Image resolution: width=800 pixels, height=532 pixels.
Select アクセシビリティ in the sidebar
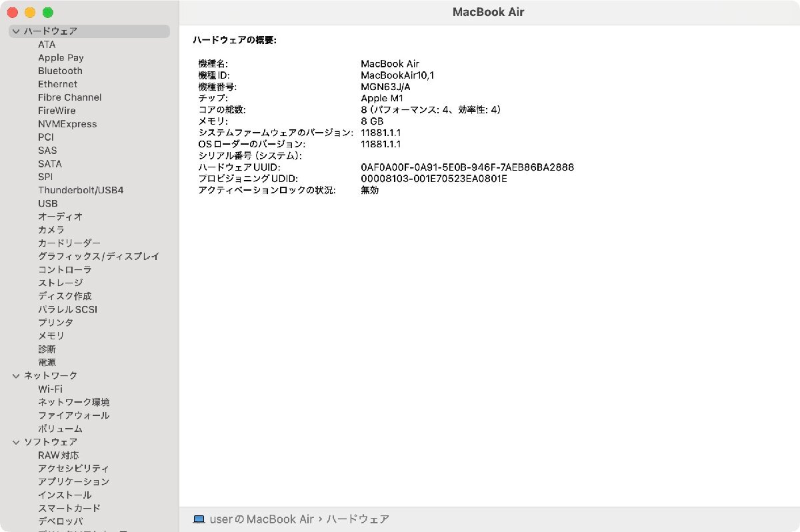pos(73,469)
